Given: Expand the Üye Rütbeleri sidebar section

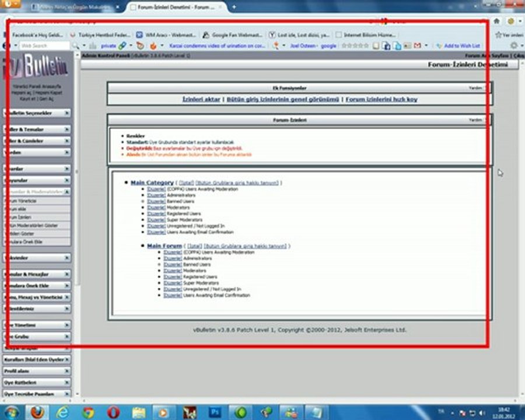Looking at the screenshot, I should (37, 383).
